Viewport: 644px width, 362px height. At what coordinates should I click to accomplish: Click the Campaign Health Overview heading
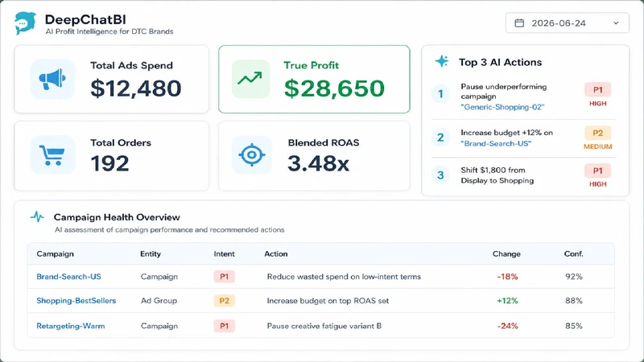[x=117, y=217]
